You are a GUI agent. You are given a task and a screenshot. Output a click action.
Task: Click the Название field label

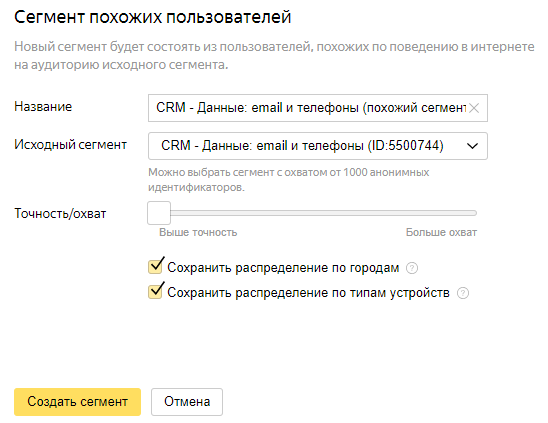point(43,107)
